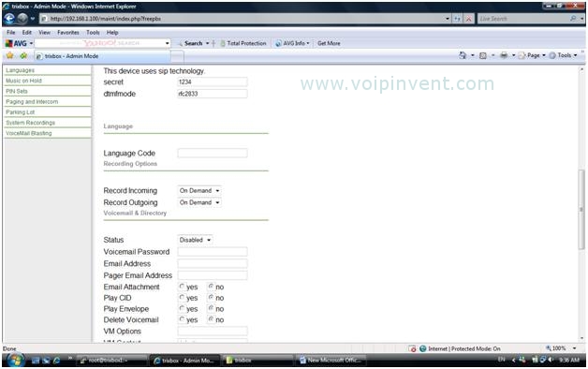The image size is (588, 369).
Task: Click the Stop loading X button
Action: (469, 19)
